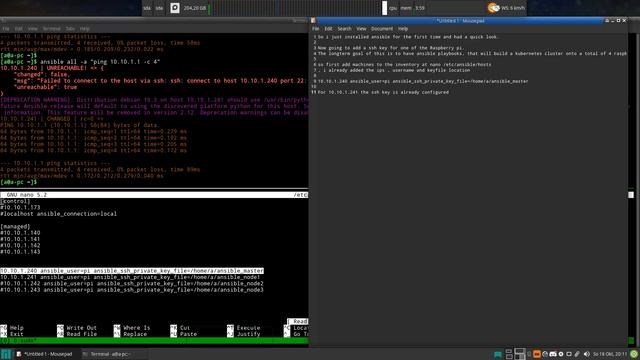The height and width of the screenshot is (360, 640).
Task: Click the paperclip clipboard tray icon
Action: [x=577, y=354]
